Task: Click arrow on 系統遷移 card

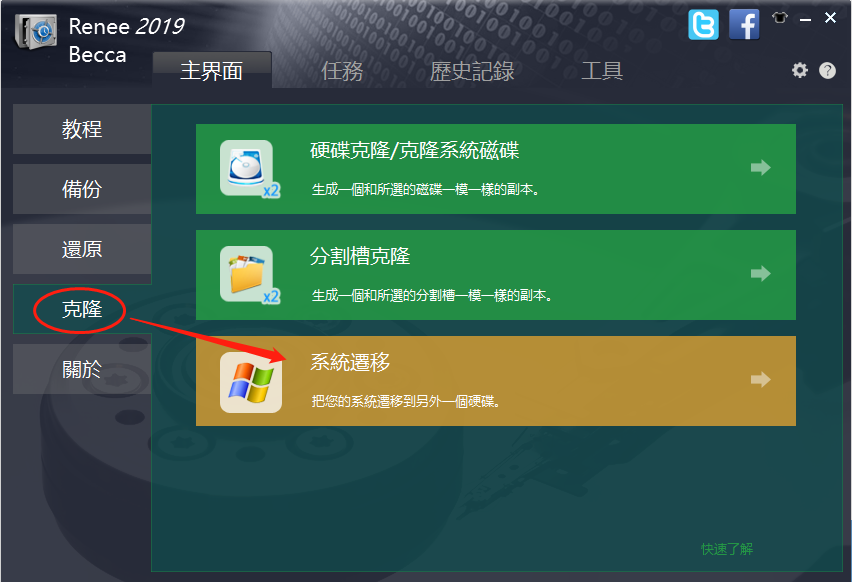Action: (x=760, y=379)
